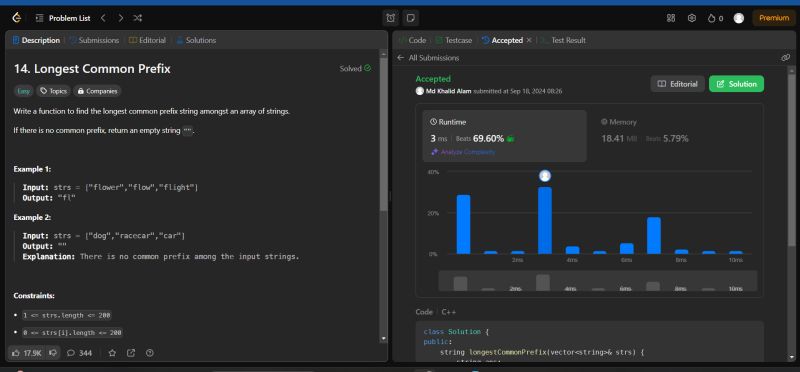This screenshot has height=372, width=800.
Task: Go back to All Submissions
Action: pyautogui.click(x=428, y=58)
